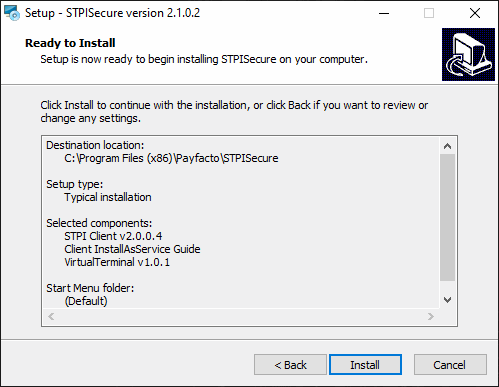Minimize the Setup window
This screenshot has width=499, height=387.
point(384,13)
